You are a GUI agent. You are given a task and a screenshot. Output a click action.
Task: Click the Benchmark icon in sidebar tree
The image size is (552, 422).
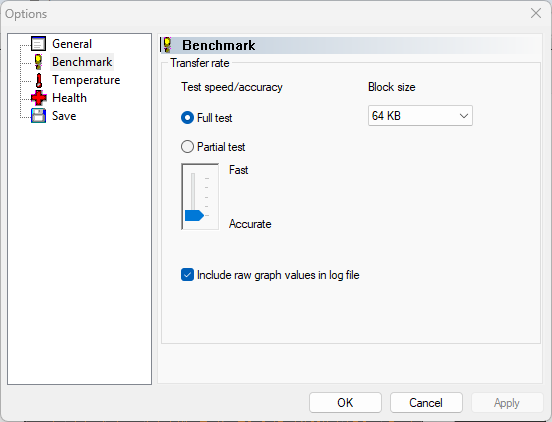point(38,62)
